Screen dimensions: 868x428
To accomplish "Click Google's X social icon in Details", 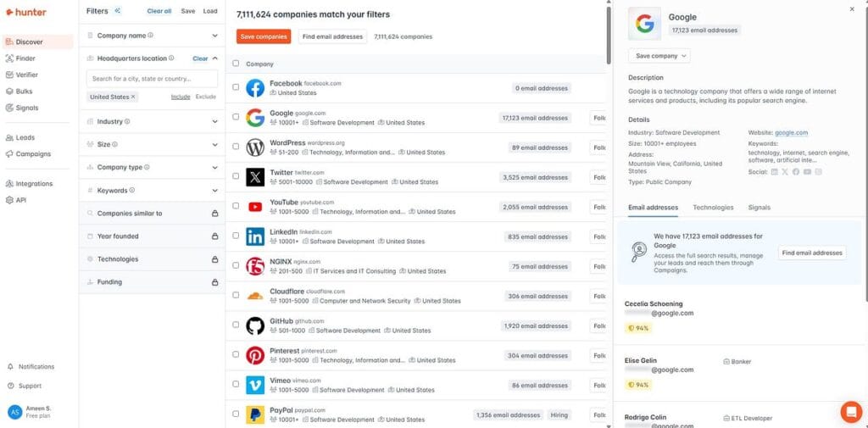I will [784, 172].
